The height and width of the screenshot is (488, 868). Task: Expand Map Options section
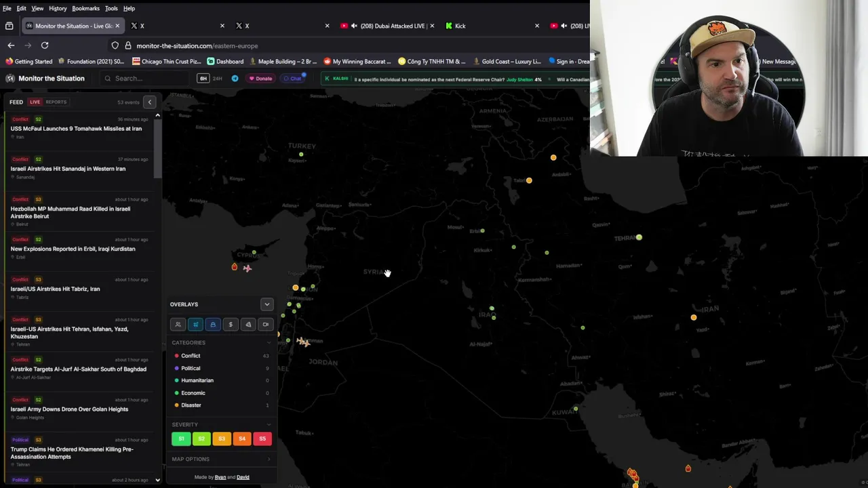pos(221,459)
